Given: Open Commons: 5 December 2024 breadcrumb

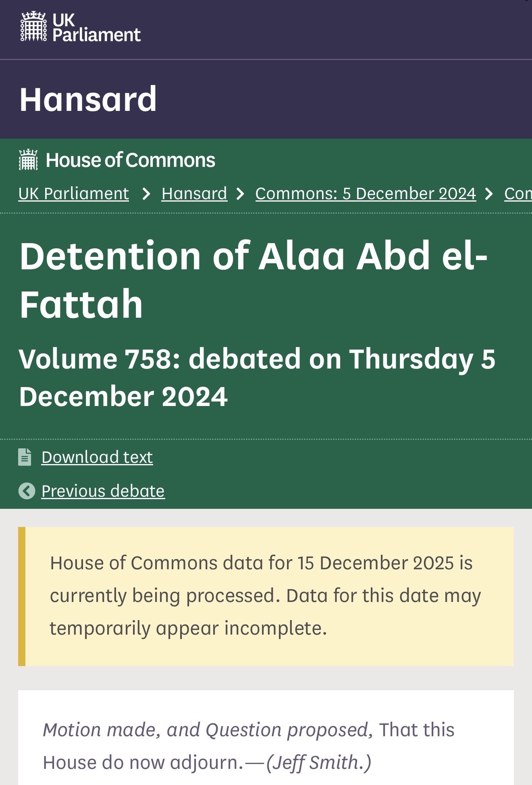Looking at the screenshot, I should pos(366,194).
